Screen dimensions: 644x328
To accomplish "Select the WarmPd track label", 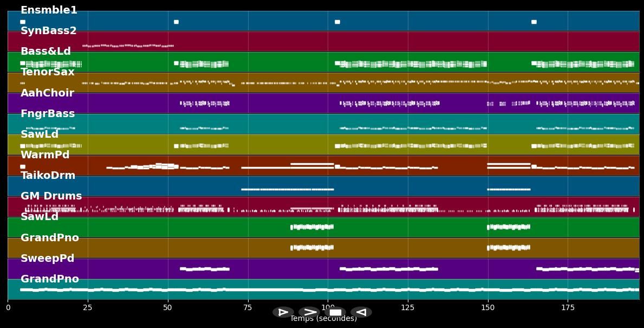I will 45,155.
